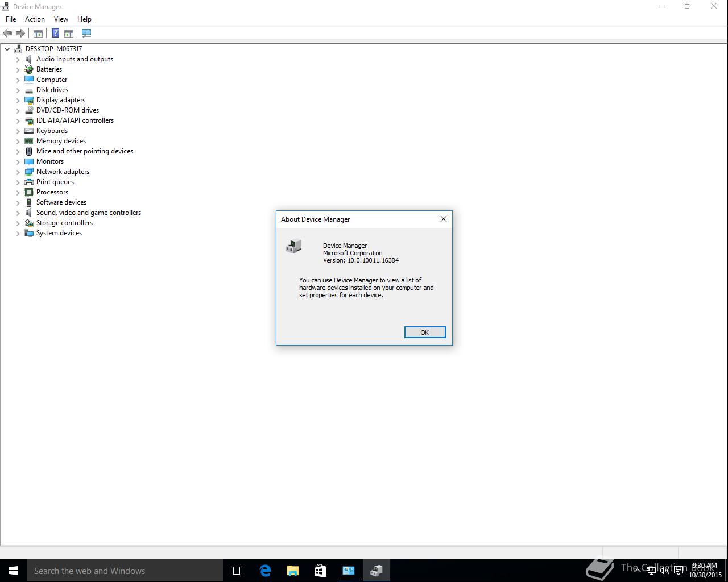Click the Print queues printer icon
The image size is (728, 582).
click(29, 182)
